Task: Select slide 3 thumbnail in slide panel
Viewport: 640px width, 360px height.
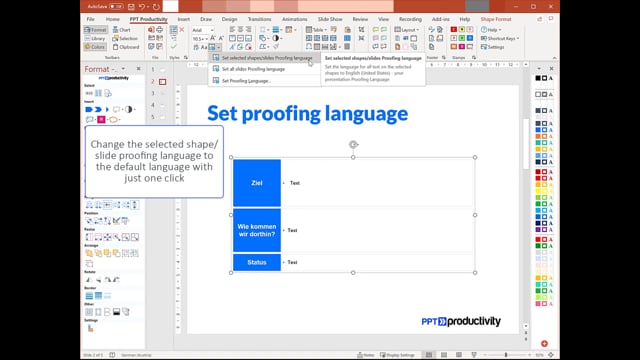Action: pyautogui.click(x=162, y=93)
